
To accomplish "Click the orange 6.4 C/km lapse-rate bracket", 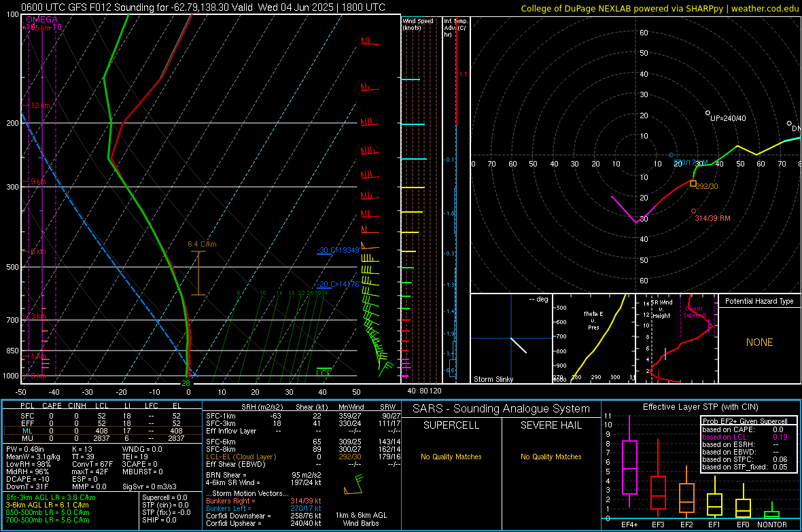I will (198, 273).
